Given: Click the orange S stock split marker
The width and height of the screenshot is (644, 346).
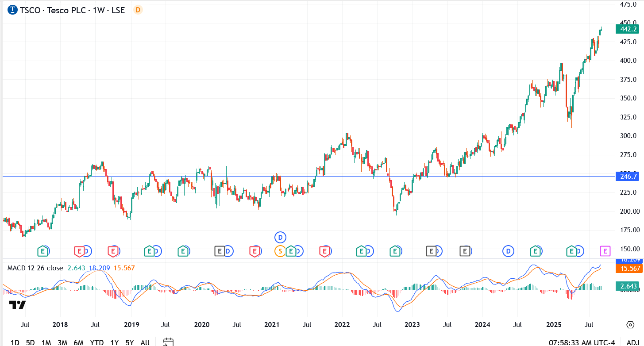Looking at the screenshot, I should point(280,251).
